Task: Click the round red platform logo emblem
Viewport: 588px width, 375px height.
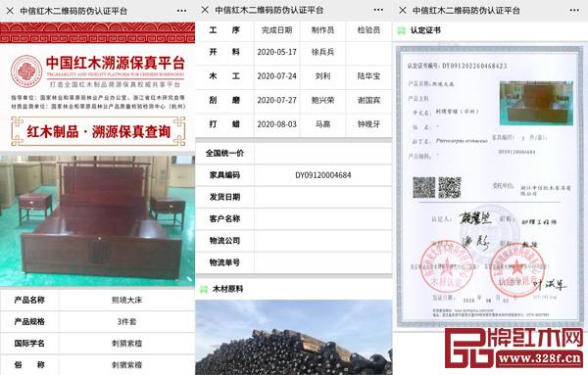Action: (25, 71)
